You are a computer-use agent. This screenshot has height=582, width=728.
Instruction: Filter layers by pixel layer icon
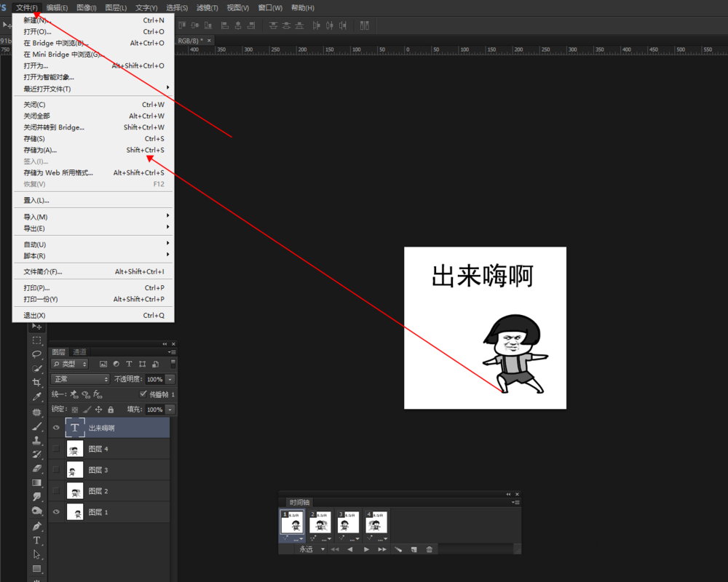(103, 364)
